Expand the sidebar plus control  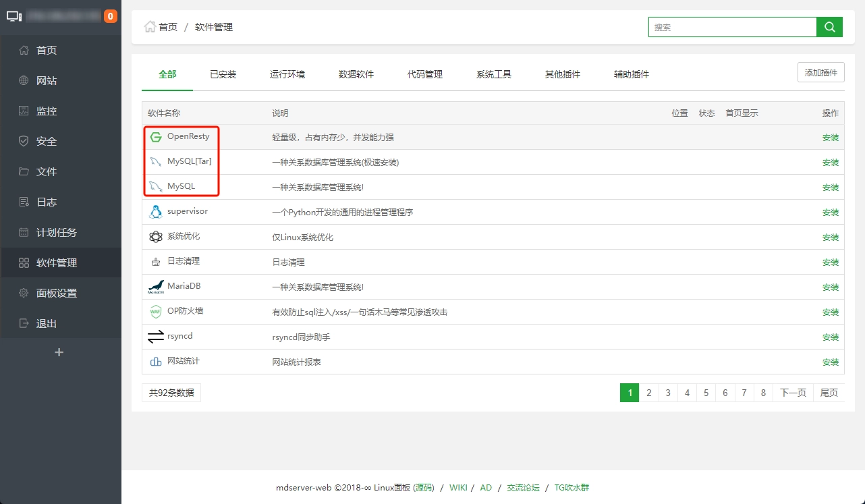tap(60, 352)
